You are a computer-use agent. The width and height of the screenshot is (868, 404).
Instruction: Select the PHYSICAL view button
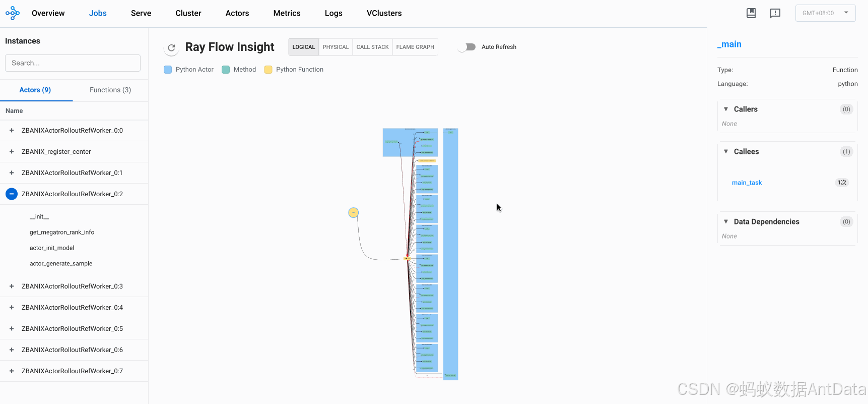pos(336,47)
